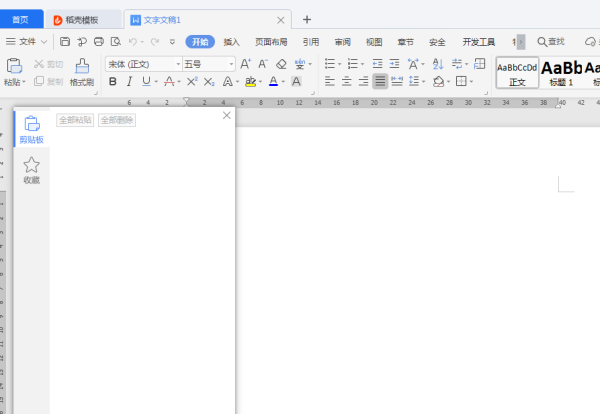
Task: Switch to the Docer templates tab
Action: coord(82,20)
